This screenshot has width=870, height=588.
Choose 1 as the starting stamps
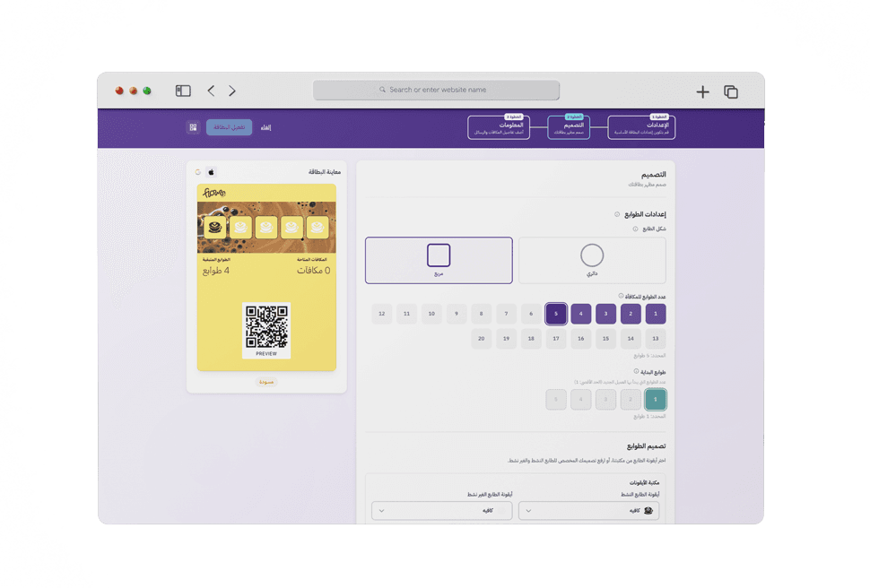pos(656,399)
